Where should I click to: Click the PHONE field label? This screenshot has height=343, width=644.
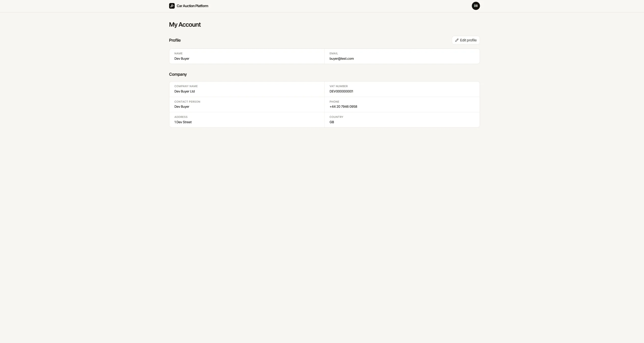pyautogui.click(x=334, y=102)
